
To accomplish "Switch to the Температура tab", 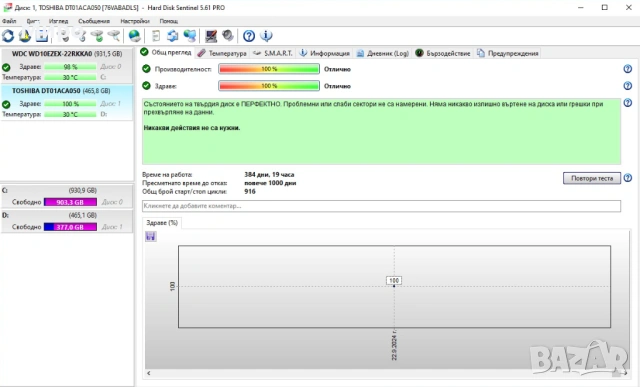I will click(222, 53).
